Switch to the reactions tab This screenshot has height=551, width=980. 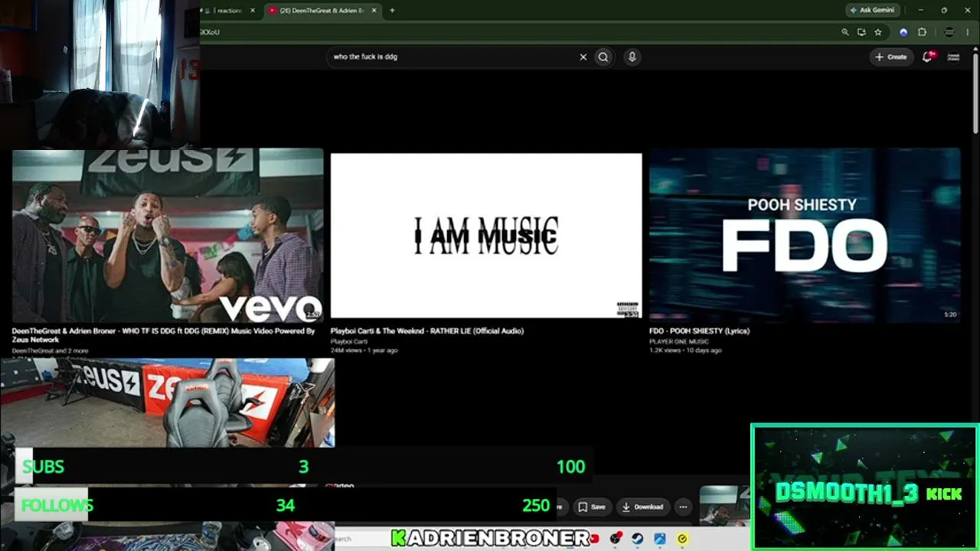tap(227, 11)
